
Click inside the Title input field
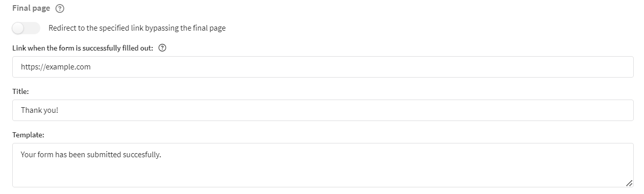click(x=323, y=110)
